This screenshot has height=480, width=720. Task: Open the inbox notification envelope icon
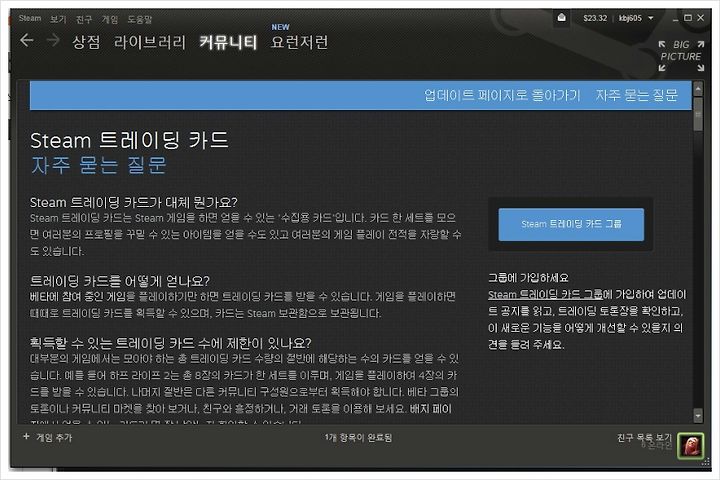562,18
